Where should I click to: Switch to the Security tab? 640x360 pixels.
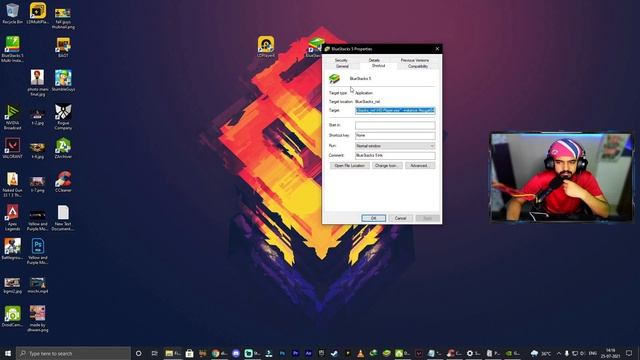click(x=341, y=60)
